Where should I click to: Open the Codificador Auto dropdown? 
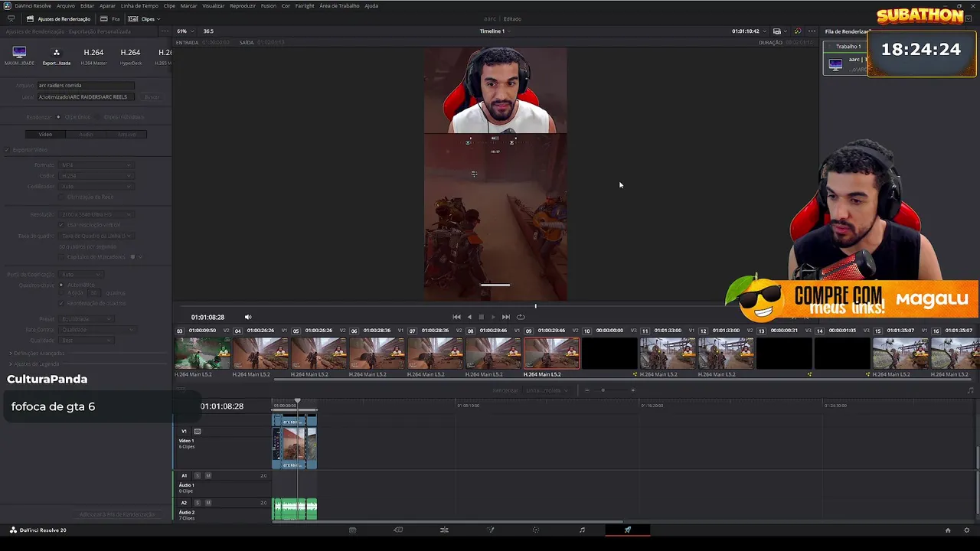pos(96,186)
